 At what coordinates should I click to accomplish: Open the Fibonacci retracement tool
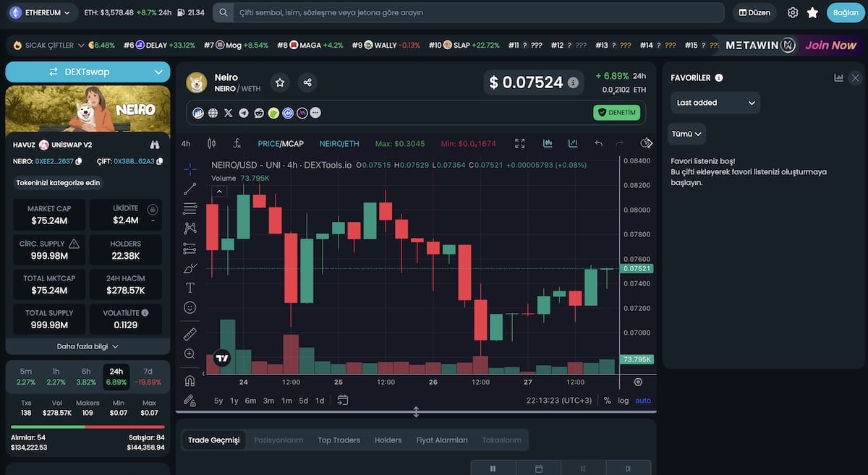coord(190,209)
